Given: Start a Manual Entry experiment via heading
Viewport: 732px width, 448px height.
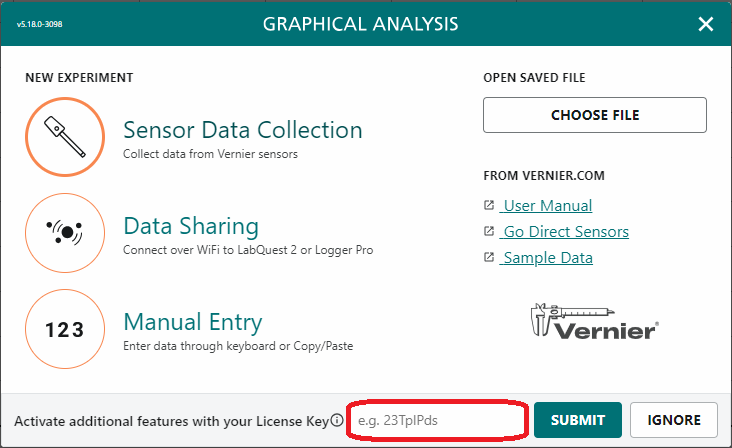Looking at the screenshot, I should tap(193, 322).
